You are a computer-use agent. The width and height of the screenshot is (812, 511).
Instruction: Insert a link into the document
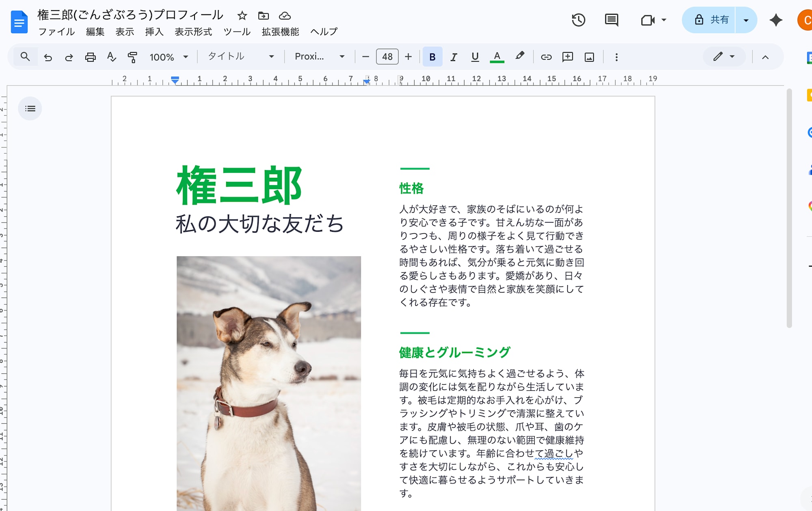546,57
